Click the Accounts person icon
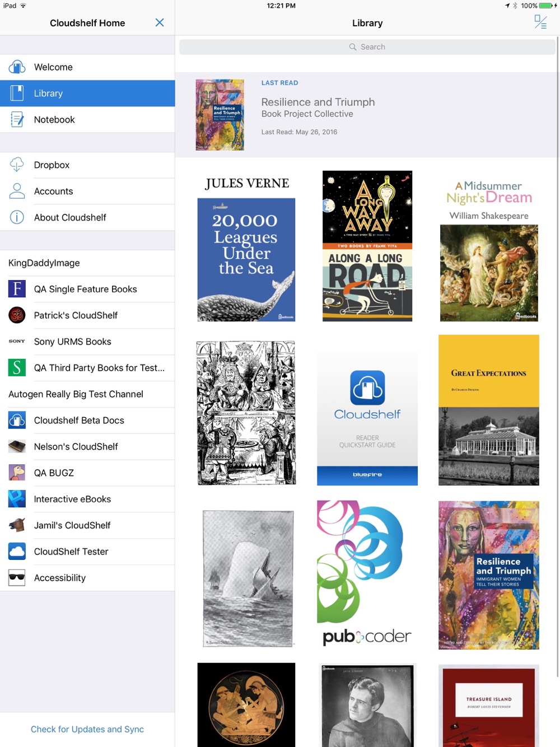This screenshot has height=747, width=560. (17, 191)
